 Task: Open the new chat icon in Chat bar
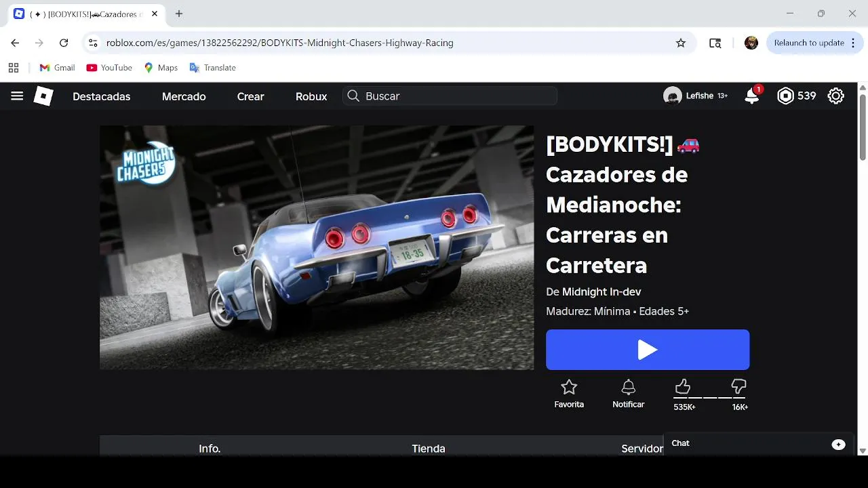[839, 445]
